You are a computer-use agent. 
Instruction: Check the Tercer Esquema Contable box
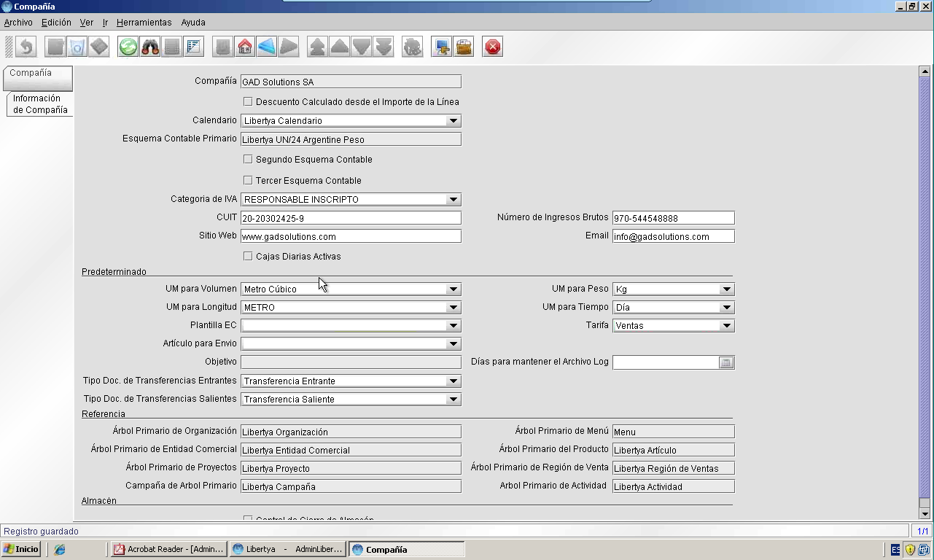pyautogui.click(x=248, y=180)
